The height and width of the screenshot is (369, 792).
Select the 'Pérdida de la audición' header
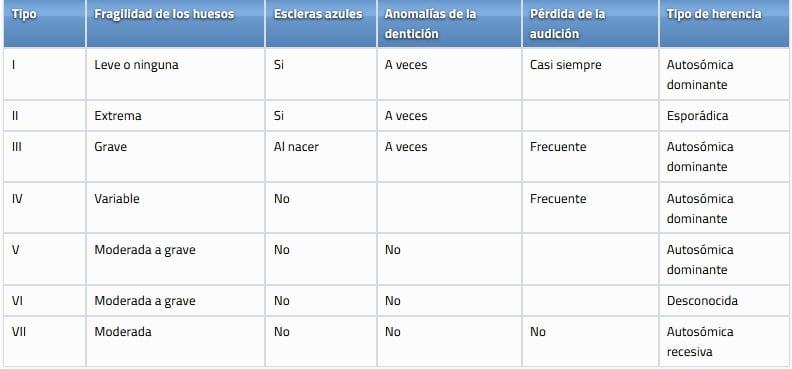click(x=567, y=24)
